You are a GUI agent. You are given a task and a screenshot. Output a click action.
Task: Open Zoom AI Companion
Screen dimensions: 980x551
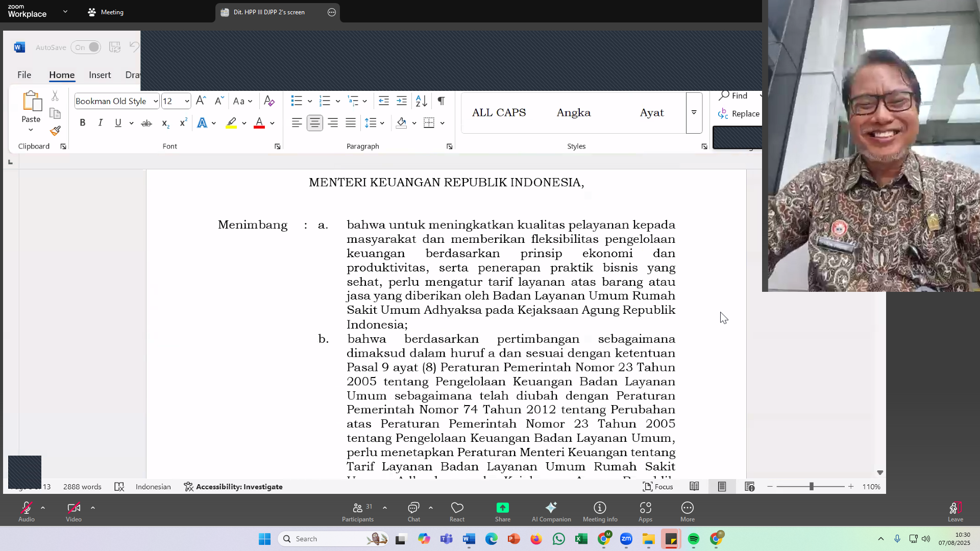(551, 512)
